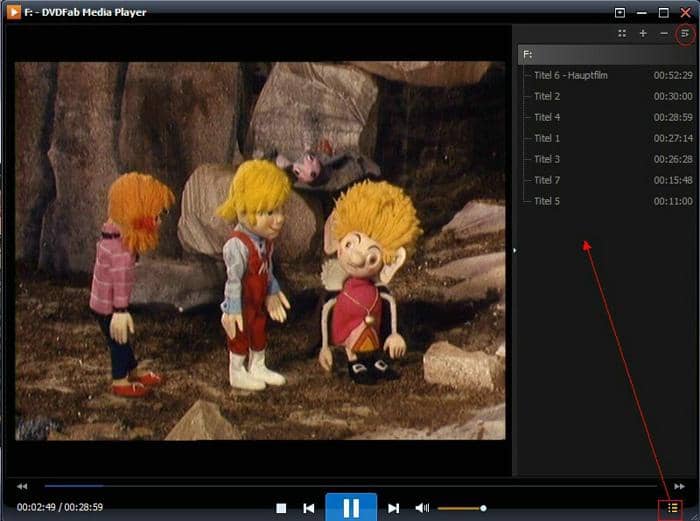Collapse the playlist side panel arrow
The image size is (700, 521).
515,251
